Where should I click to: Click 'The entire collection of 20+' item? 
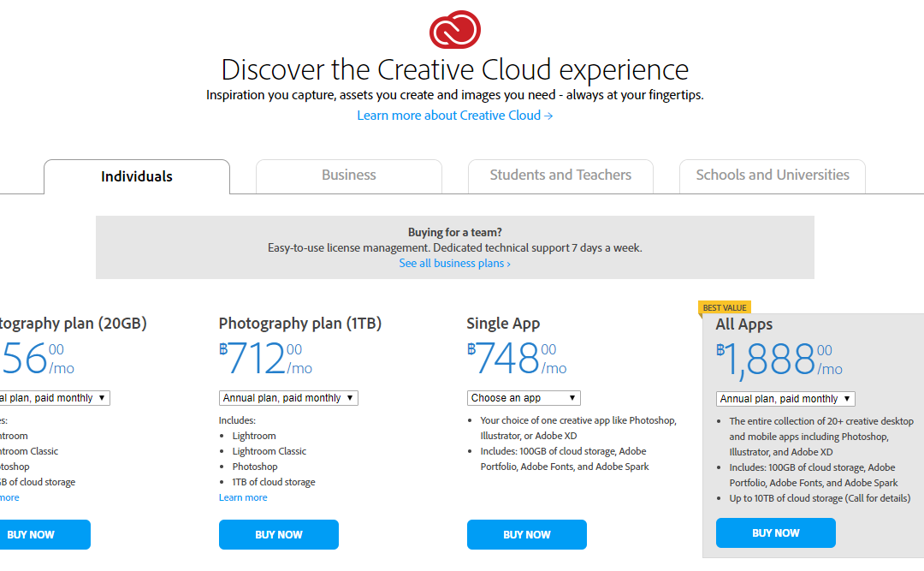point(821,437)
